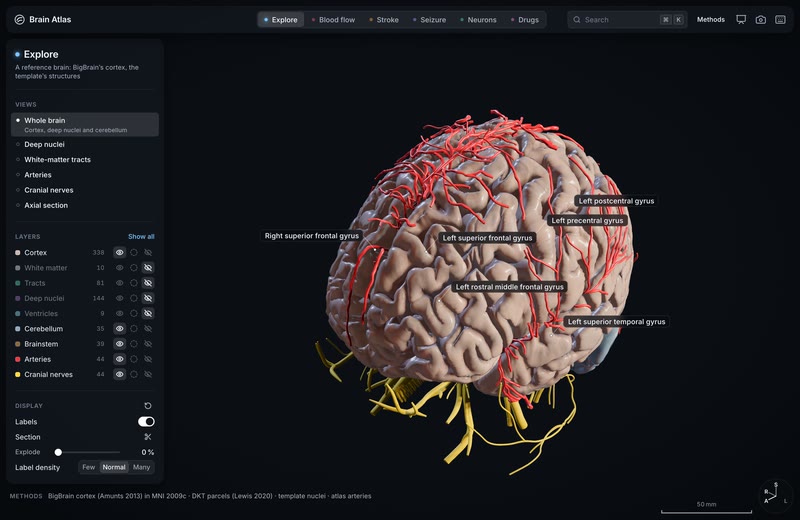Isolate the Tracts layer via circle icon

coord(134,283)
